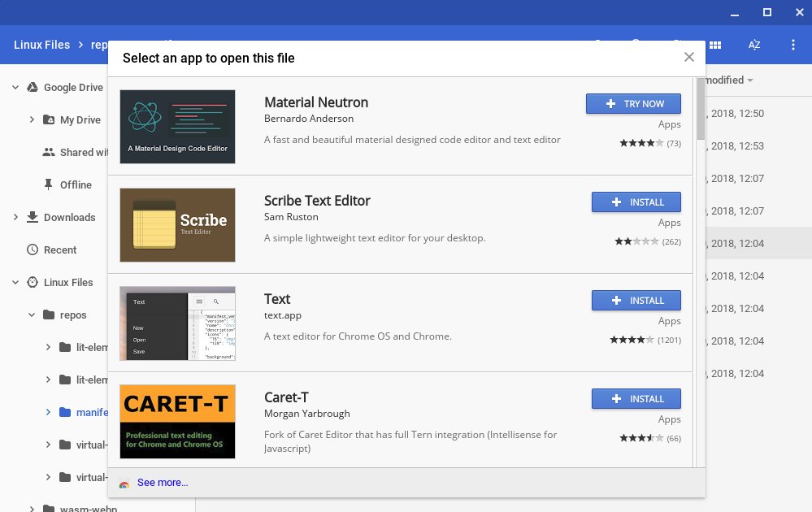
Task: Expand the Downloads folder tree
Action: click(15, 218)
